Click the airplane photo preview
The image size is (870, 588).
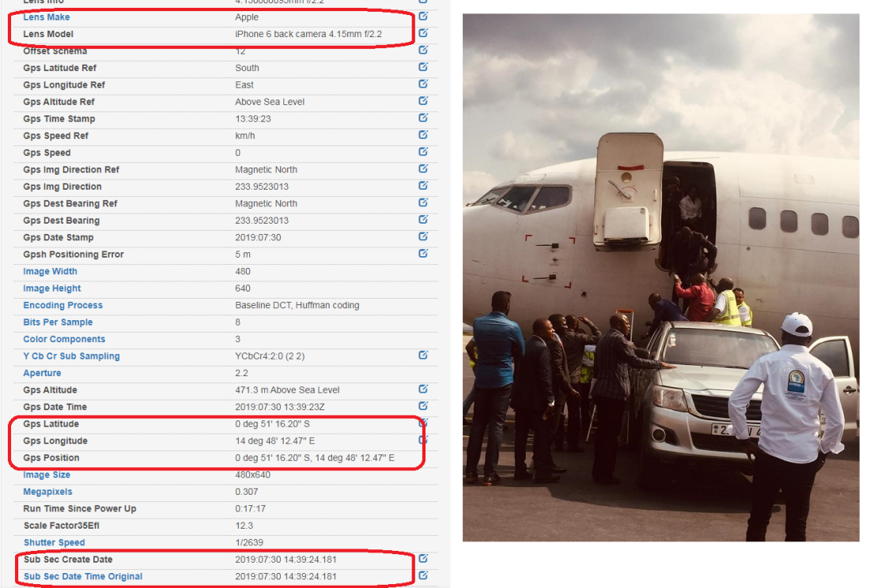point(660,277)
